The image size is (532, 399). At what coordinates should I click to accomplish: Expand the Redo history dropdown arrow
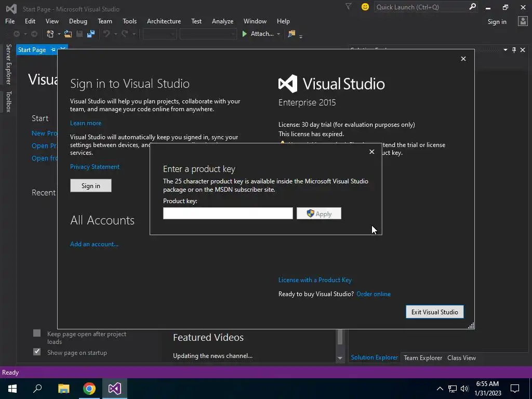point(134,34)
